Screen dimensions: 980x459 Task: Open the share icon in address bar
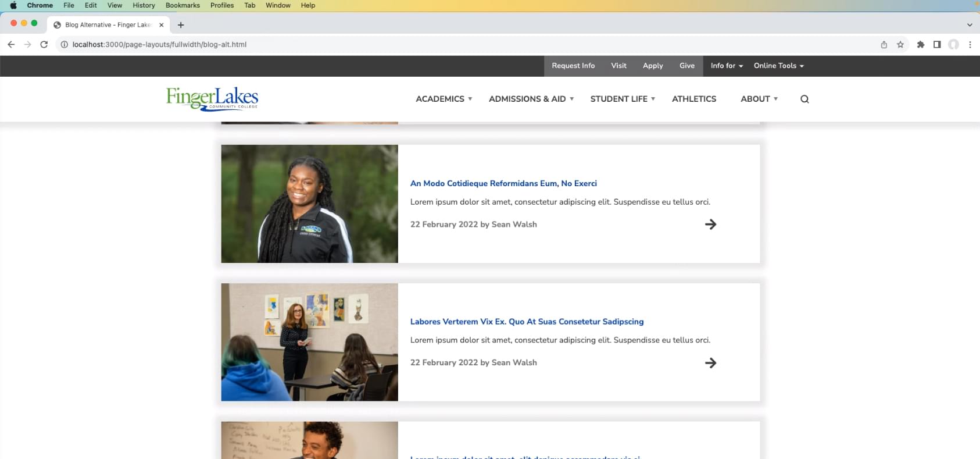(884, 44)
